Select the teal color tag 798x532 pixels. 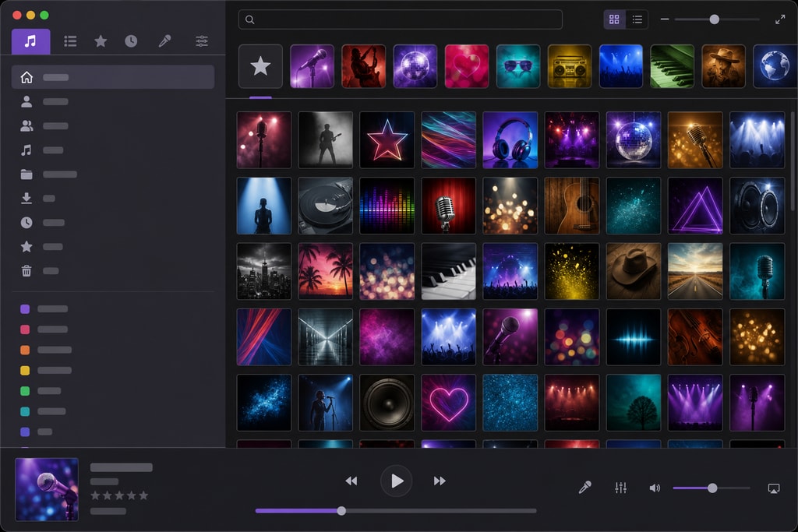tap(25, 411)
